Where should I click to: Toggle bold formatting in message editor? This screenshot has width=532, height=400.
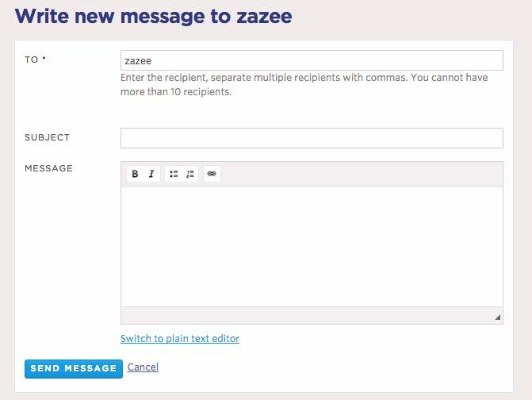135,174
